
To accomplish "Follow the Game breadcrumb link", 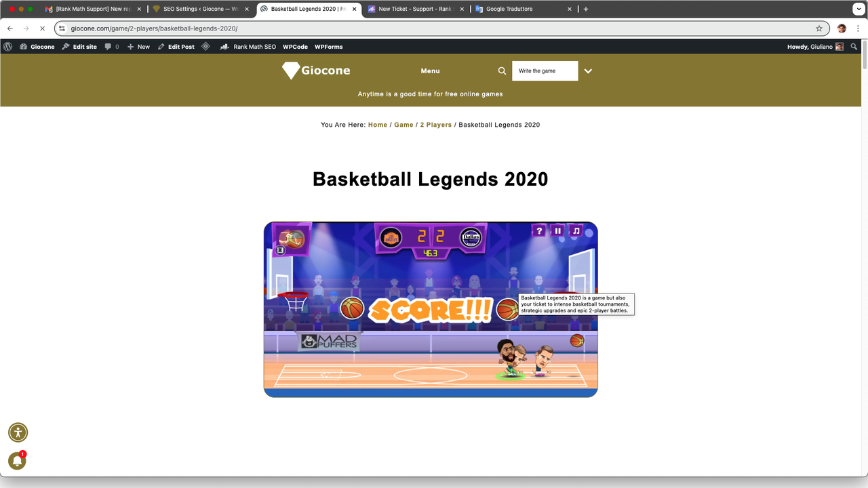I will (403, 125).
